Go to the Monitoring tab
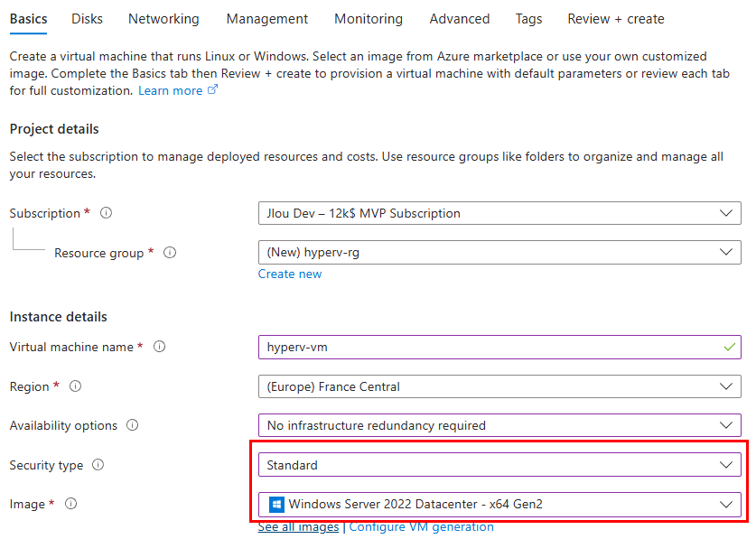 pos(369,19)
